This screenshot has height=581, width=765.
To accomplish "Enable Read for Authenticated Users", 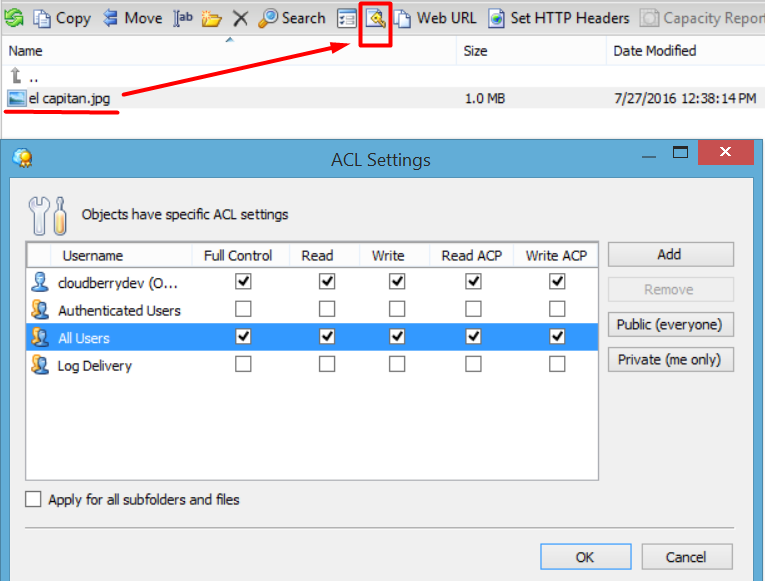I will (x=327, y=310).
